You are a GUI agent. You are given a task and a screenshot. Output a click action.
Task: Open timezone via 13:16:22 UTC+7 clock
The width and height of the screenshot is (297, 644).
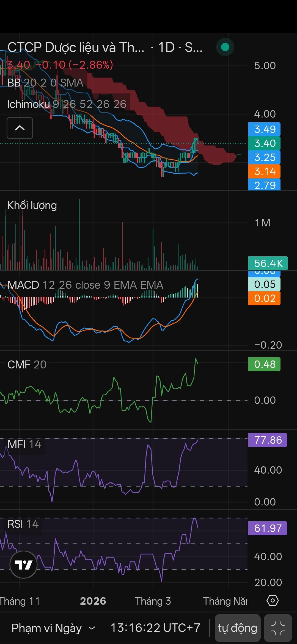pyautogui.click(x=155, y=628)
